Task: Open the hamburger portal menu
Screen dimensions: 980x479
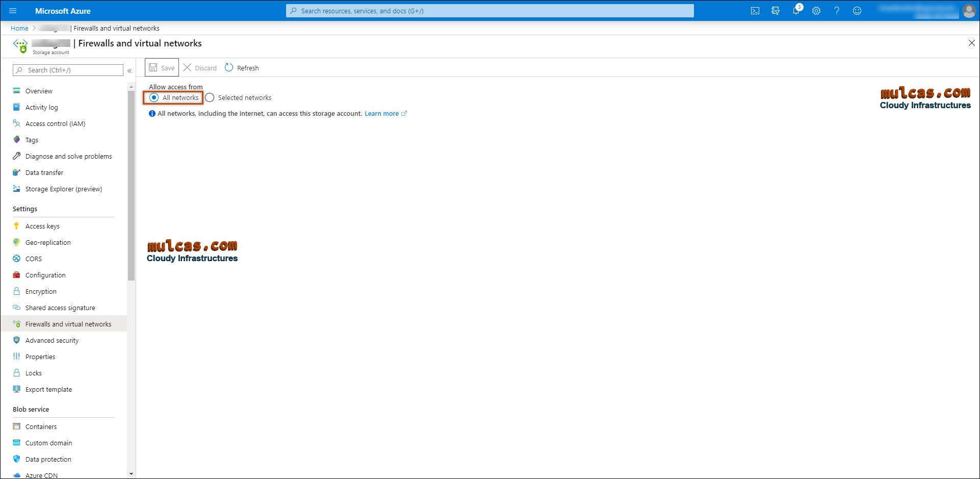Action: point(13,11)
